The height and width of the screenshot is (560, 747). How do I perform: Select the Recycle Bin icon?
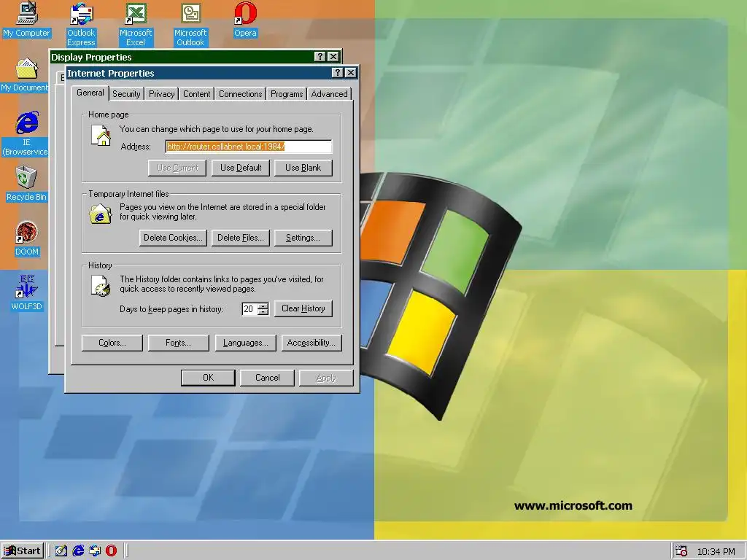tap(26, 183)
